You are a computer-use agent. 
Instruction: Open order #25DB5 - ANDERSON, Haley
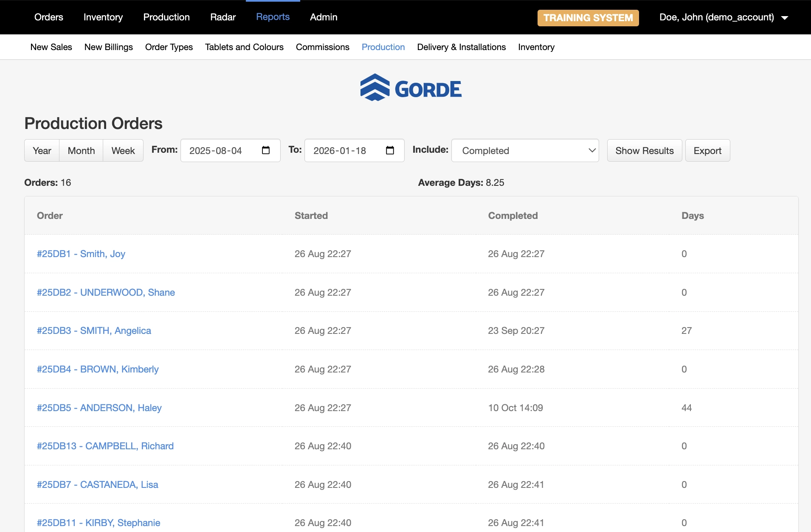[99, 408]
